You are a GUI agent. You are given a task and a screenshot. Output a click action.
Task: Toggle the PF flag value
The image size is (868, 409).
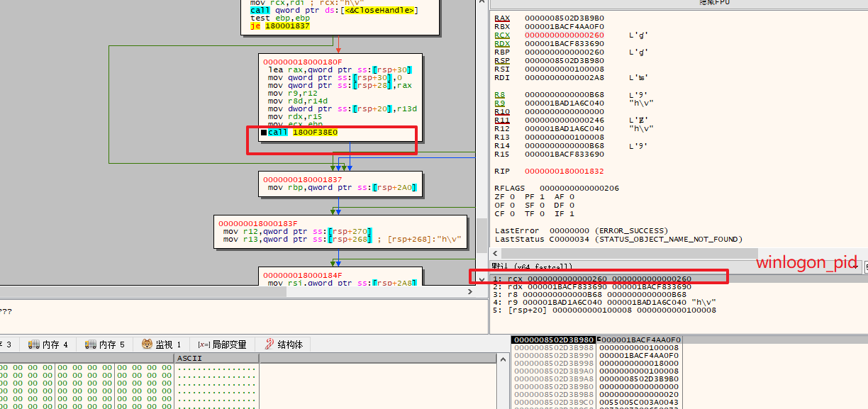click(542, 196)
